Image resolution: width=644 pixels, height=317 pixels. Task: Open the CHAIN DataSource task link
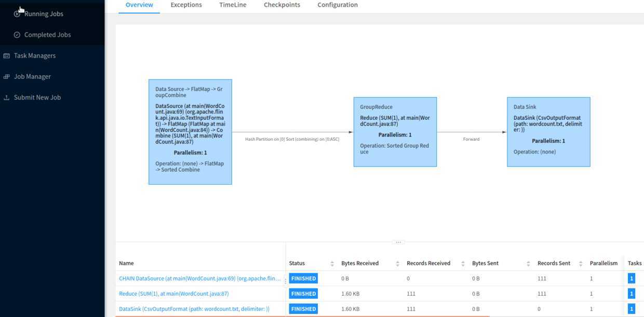[200, 279]
